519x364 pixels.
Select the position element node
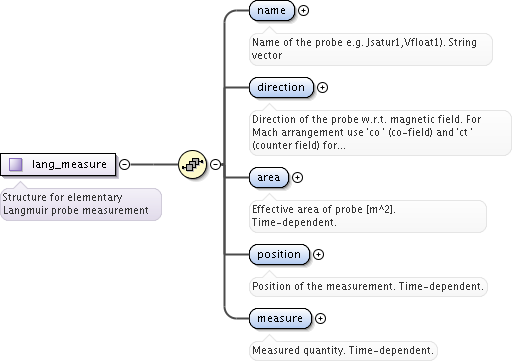(279, 255)
